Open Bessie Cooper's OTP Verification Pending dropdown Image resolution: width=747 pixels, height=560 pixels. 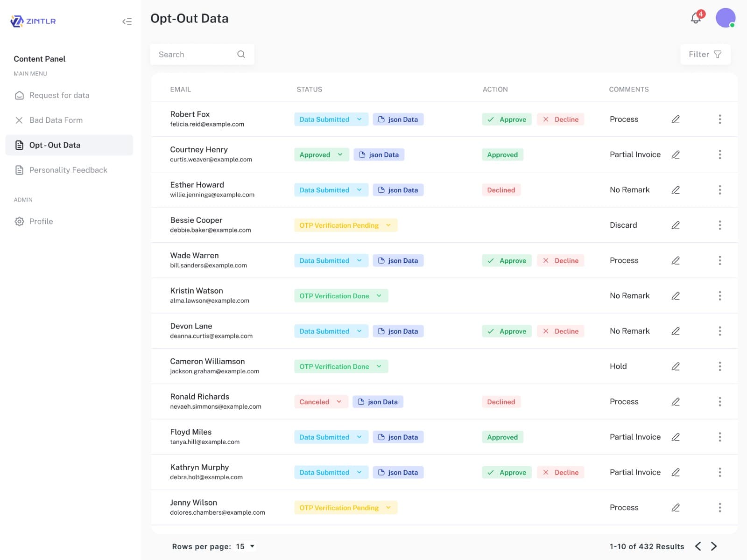[x=345, y=225]
